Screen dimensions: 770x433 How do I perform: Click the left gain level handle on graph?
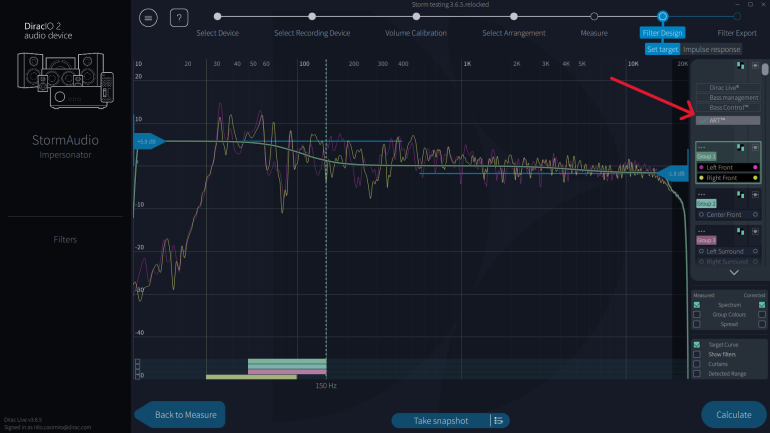[x=146, y=141]
